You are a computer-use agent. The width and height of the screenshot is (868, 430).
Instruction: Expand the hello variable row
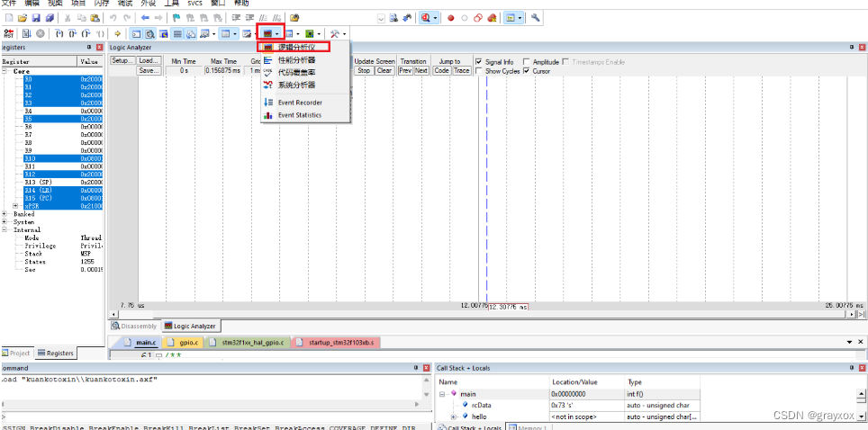tap(454, 417)
